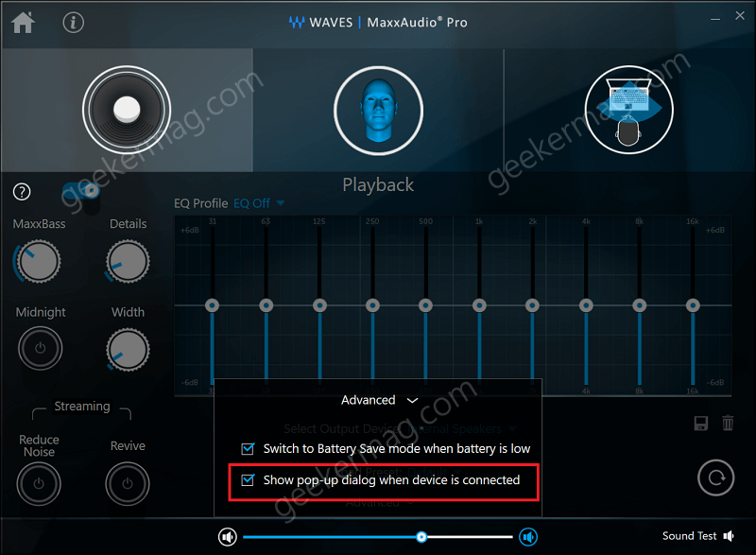This screenshot has width=756, height=555.
Task: Click the 500 Hz EQ slider handle
Action: click(x=425, y=305)
